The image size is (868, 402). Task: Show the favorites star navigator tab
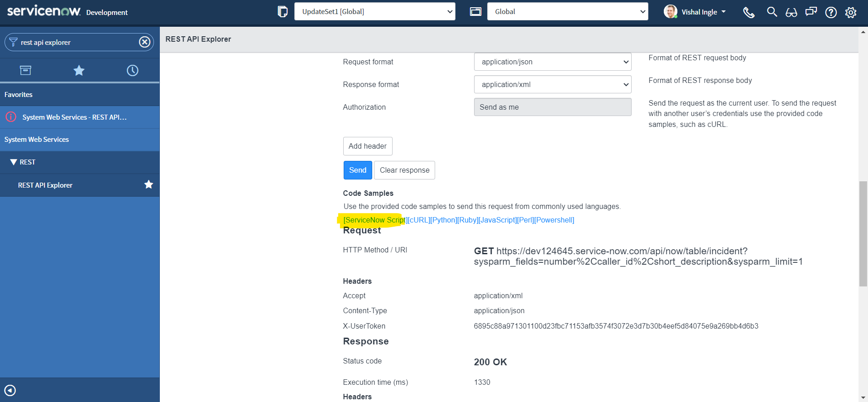[79, 70]
